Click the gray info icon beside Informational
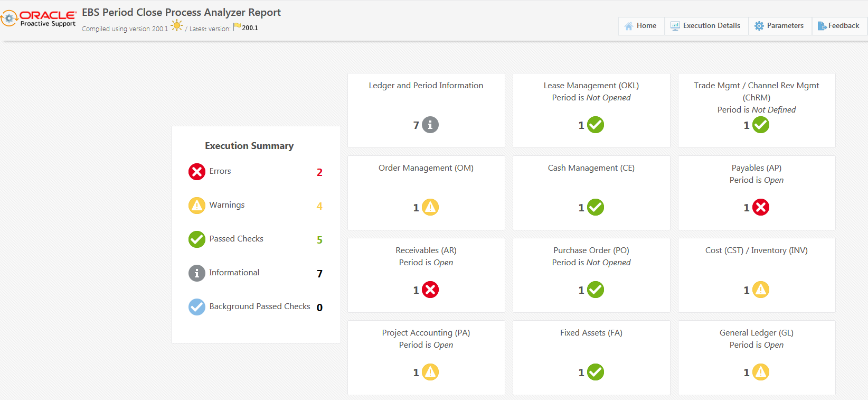The image size is (868, 400). click(197, 273)
